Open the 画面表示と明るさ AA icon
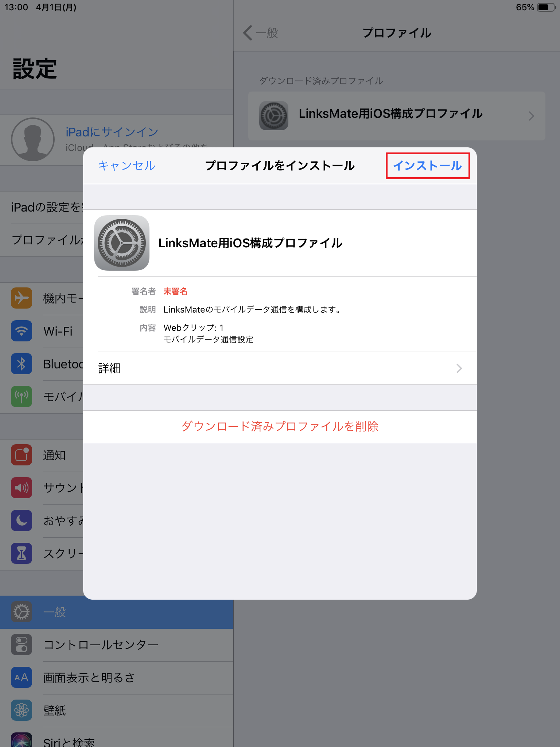 click(x=22, y=677)
